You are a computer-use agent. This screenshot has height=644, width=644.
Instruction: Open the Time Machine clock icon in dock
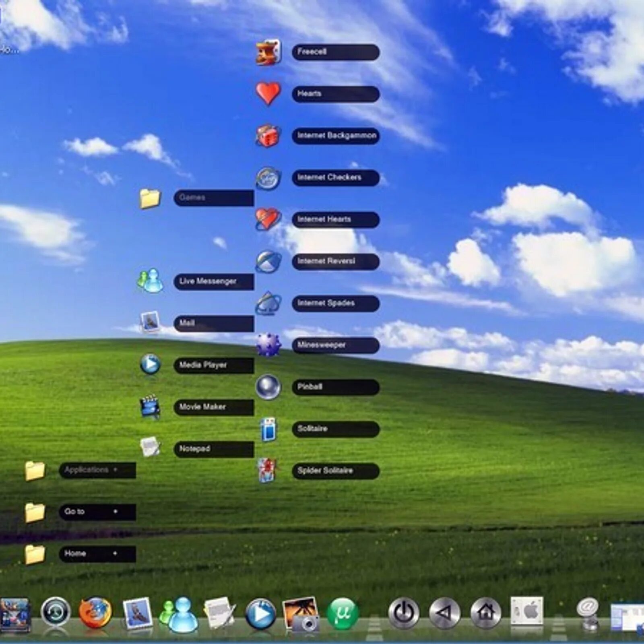(56, 612)
